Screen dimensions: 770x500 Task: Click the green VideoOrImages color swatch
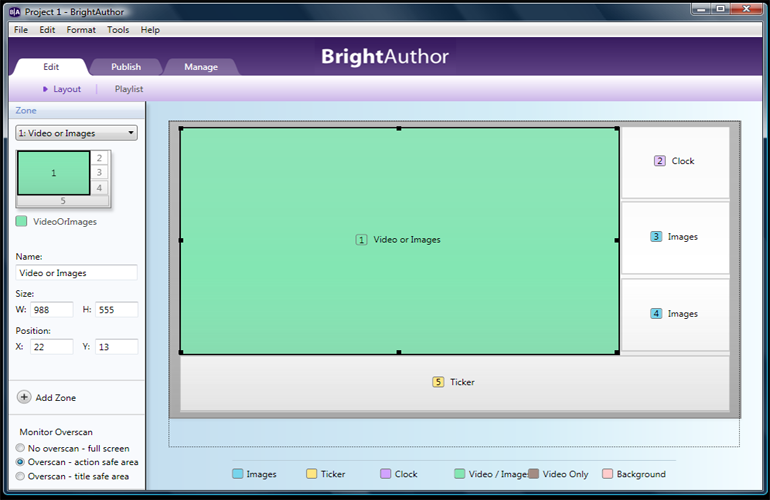point(22,221)
